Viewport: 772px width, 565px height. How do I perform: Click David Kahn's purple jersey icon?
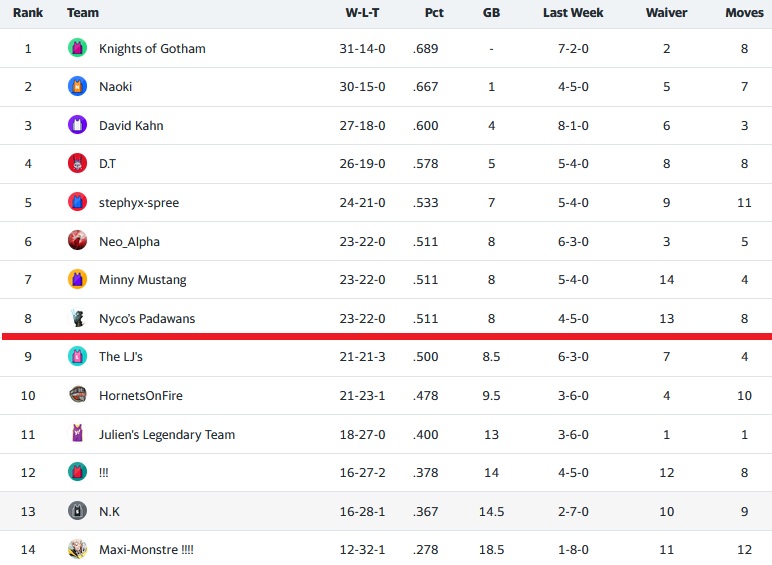click(x=77, y=125)
